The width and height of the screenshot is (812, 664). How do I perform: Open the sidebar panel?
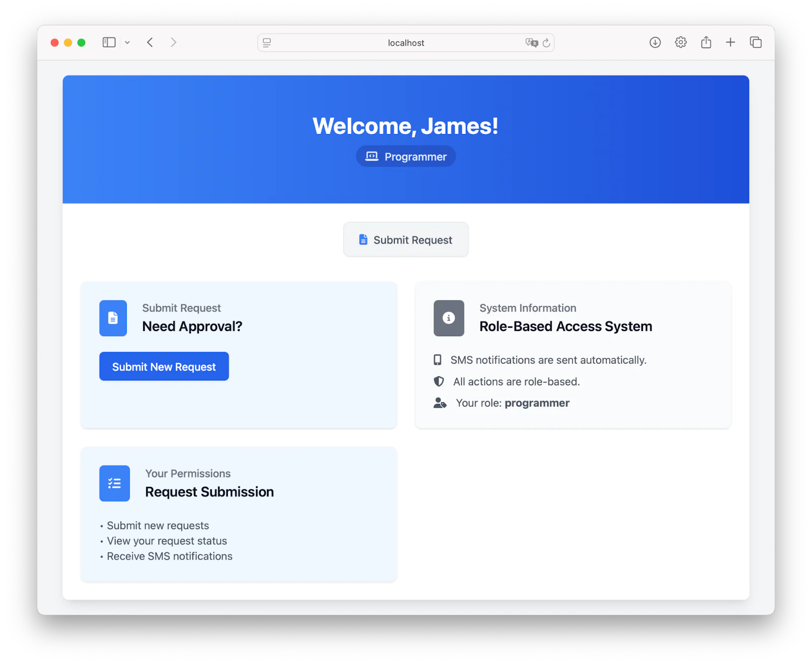tap(109, 42)
